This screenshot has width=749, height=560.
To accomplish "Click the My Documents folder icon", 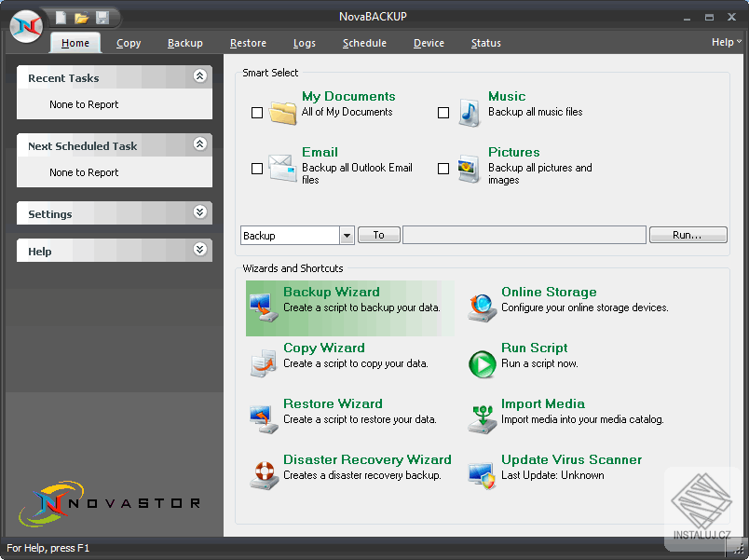I will pos(283,113).
